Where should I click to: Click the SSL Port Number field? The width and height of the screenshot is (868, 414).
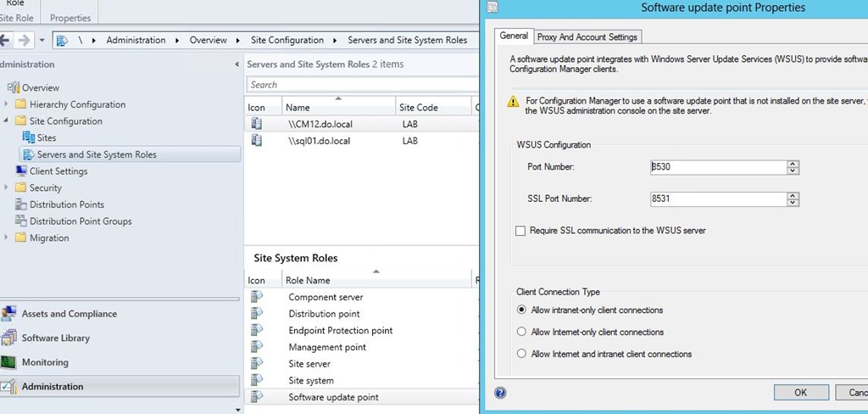coord(719,199)
